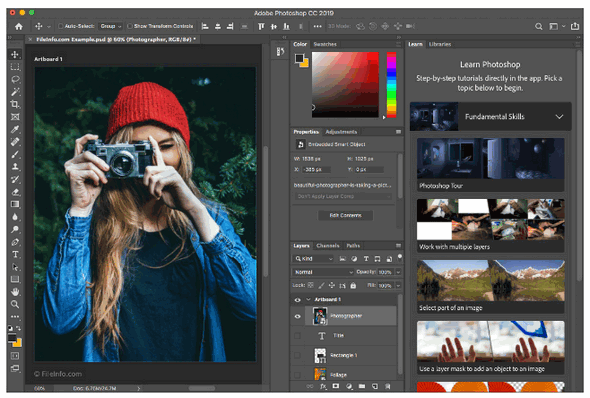This screenshot has width=590, height=398.
Task: Select the FileInfo.com Example.psd document tab
Action: point(116,39)
